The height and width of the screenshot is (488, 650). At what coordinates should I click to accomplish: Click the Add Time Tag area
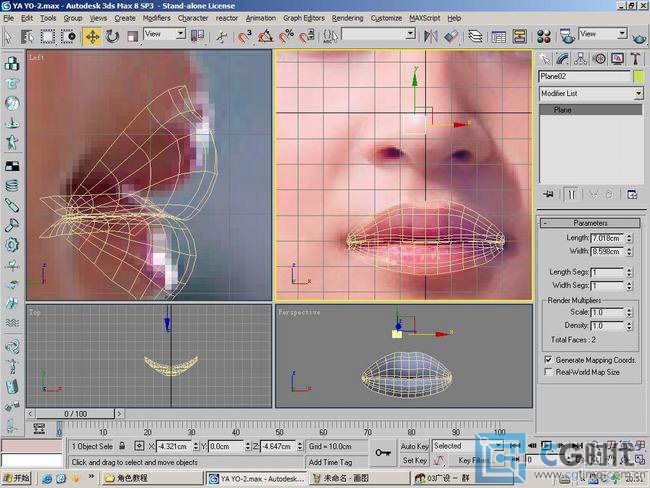coord(337,461)
